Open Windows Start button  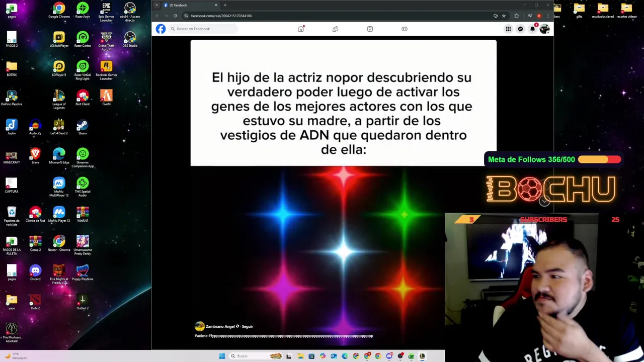coord(222,356)
